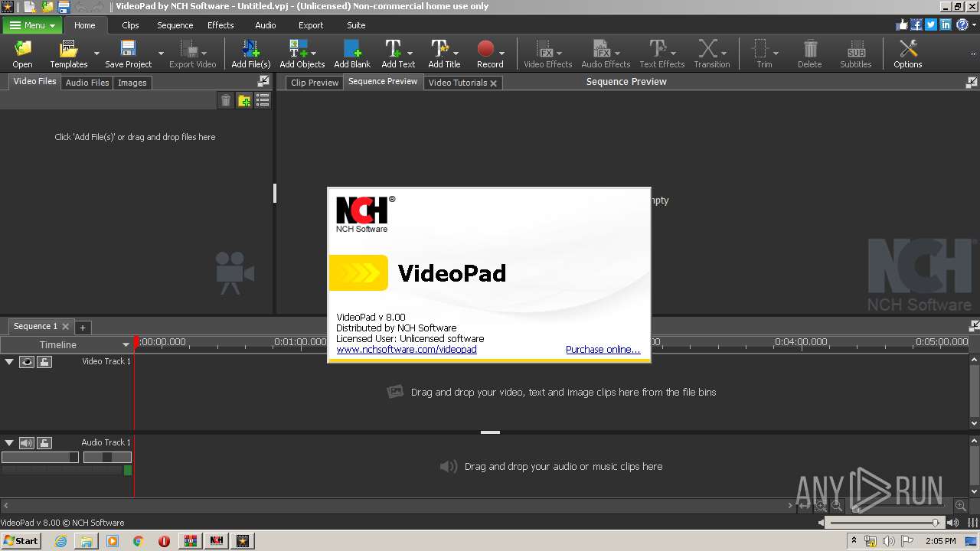
Task: Open program Options
Action: pos(907,54)
